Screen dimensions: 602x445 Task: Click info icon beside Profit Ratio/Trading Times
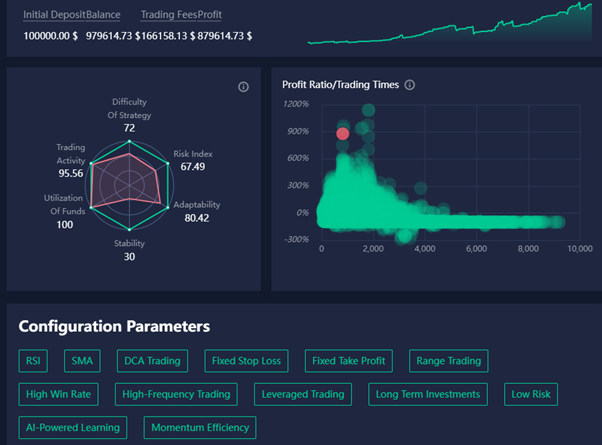click(x=410, y=85)
